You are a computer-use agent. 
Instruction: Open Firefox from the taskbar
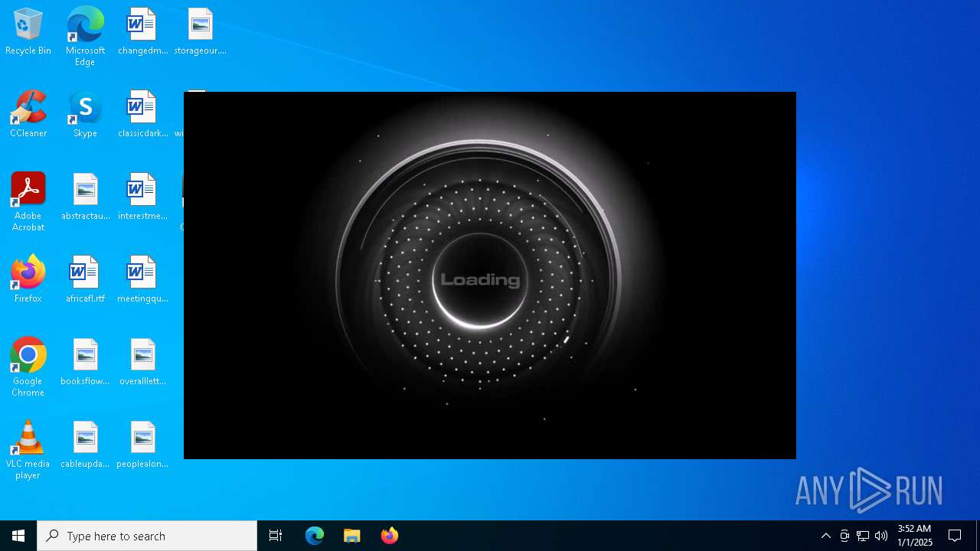[390, 536]
